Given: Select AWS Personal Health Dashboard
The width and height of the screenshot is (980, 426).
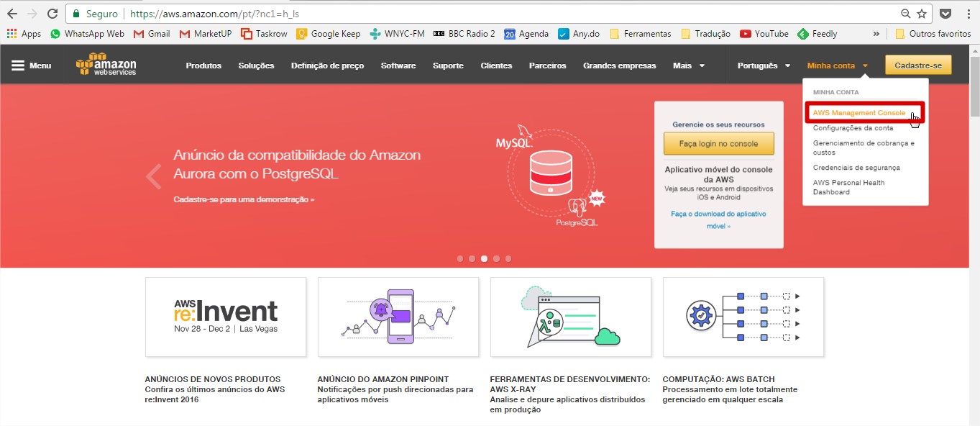Looking at the screenshot, I should point(849,187).
